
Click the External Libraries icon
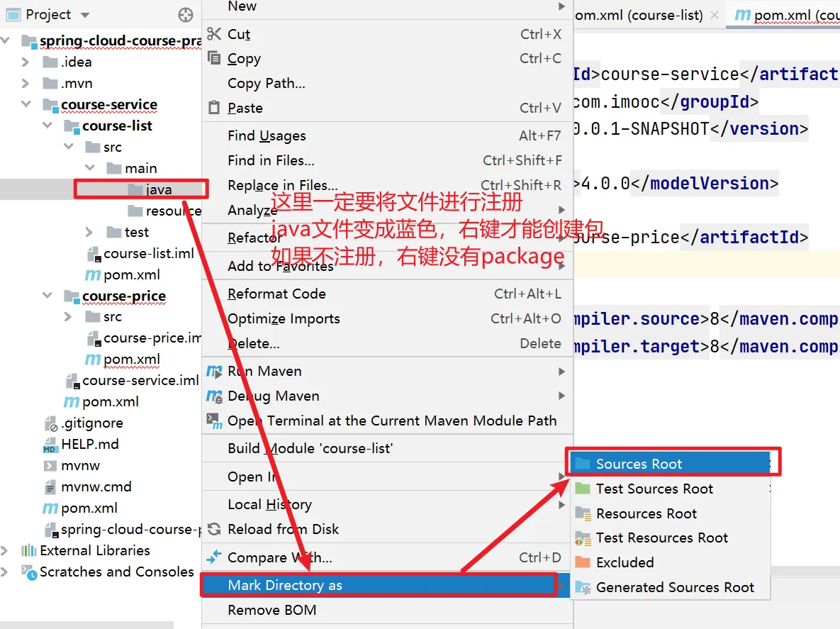28,550
